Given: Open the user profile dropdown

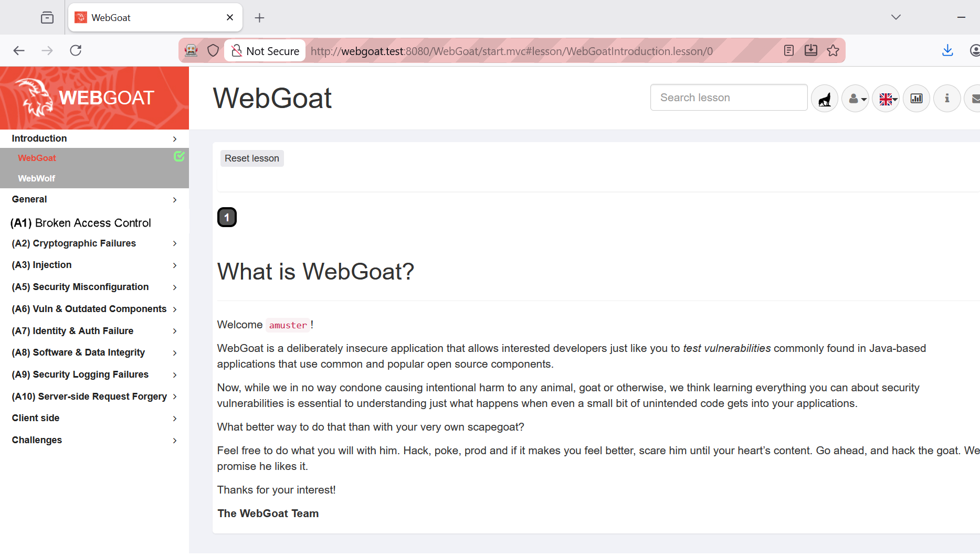Looking at the screenshot, I should [x=856, y=98].
